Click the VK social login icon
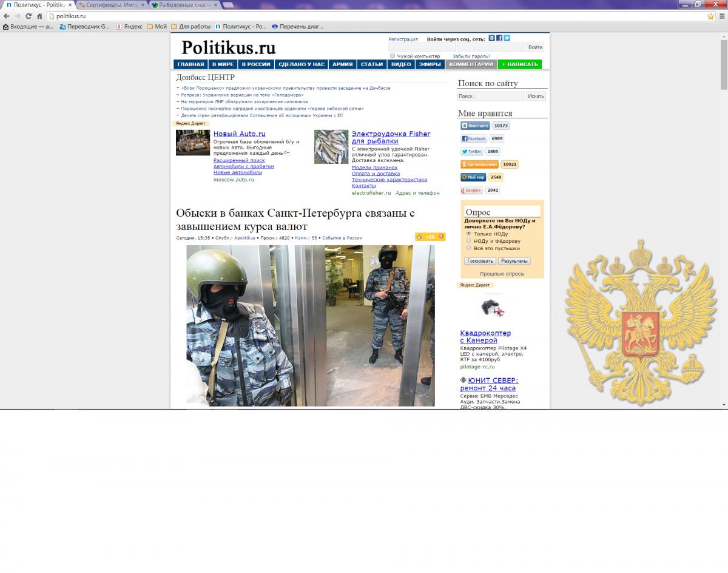The width and height of the screenshot is (728, 573). (x=492, y=38)
